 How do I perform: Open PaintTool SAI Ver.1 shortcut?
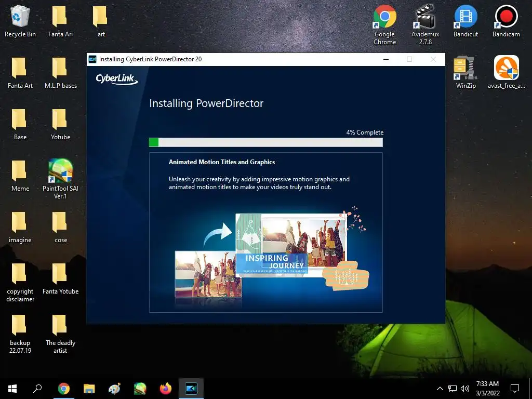[60, 179]
